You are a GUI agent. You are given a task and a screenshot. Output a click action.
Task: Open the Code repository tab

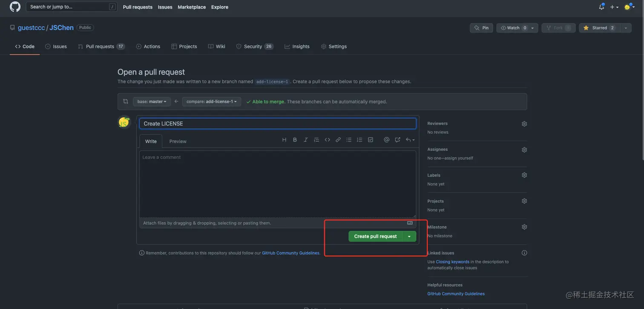25,46
